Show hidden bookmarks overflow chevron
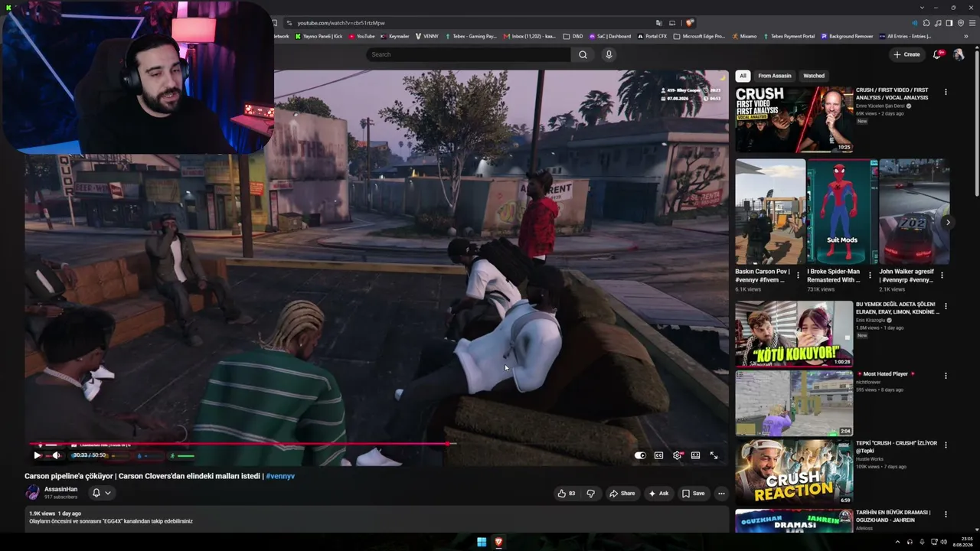980x551 pixels. [966, 36]
